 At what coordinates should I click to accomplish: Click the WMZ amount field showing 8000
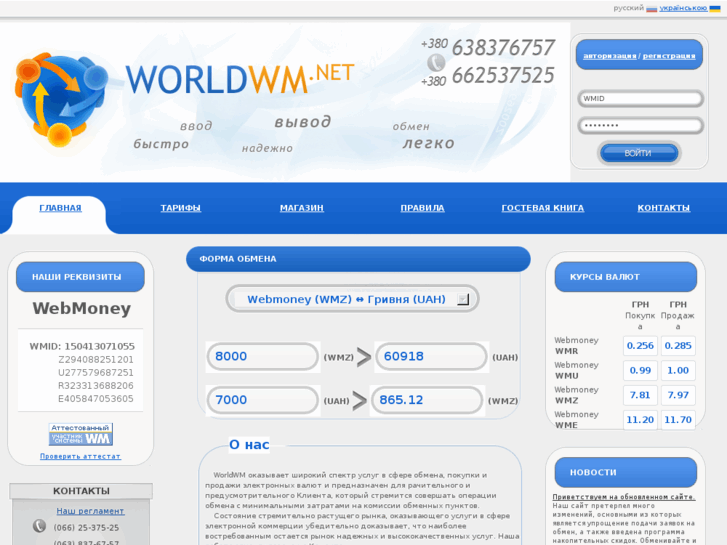[x=262, y=357]
